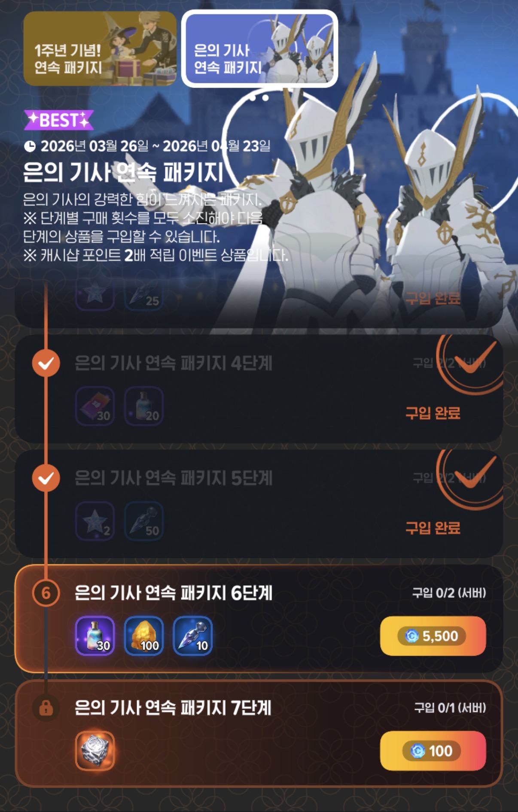This screenshot has height=812, width=518.
Task: View the crystal x50 item in stage 5
Action: coord(144,521)
